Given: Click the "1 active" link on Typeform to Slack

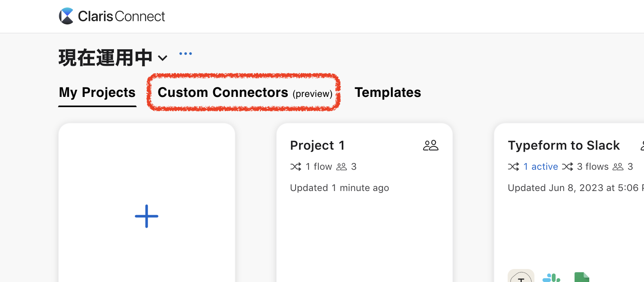Looking at the screenshot, I should point(541,167).
